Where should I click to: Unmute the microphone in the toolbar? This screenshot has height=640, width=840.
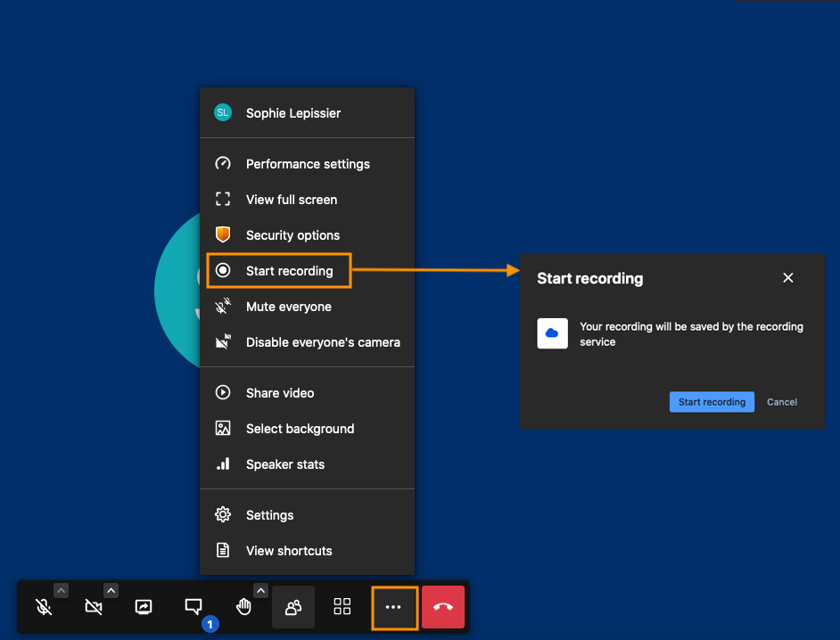tap(43, 607)
